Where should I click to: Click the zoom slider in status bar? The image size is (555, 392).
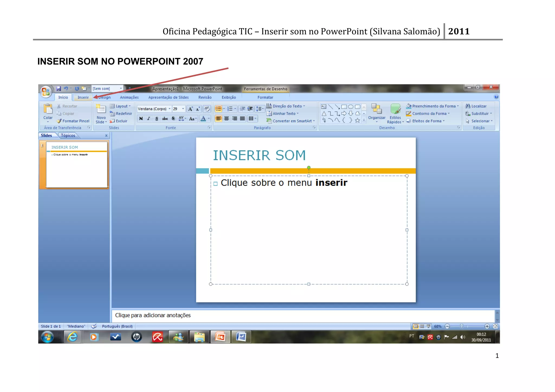click(x=461, y=326)
